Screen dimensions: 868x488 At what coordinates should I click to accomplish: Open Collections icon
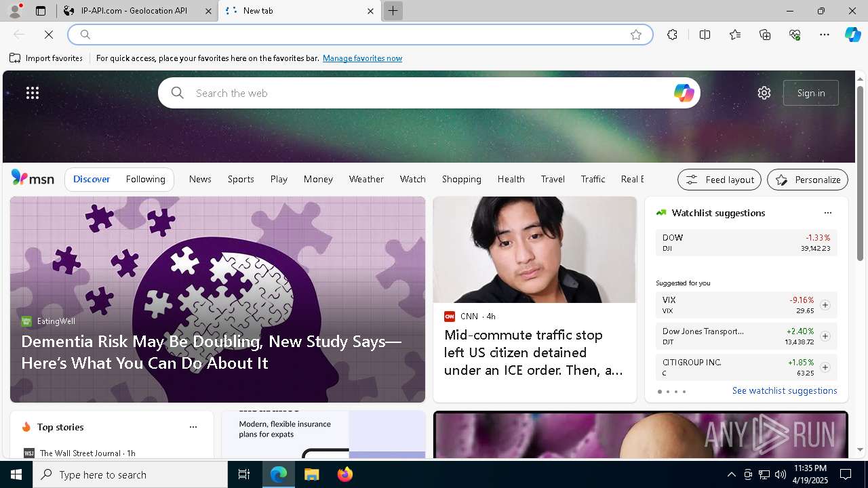pyautogui.click(x=765, y=35)
